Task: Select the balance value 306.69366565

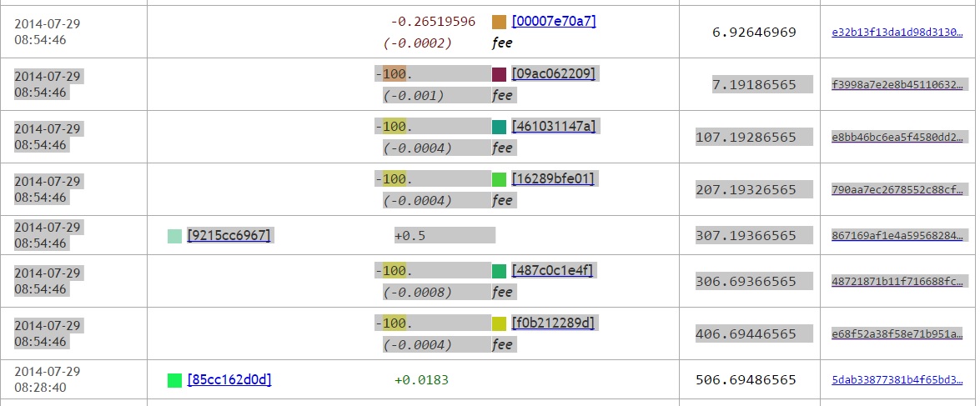Action: coord(746,281)
